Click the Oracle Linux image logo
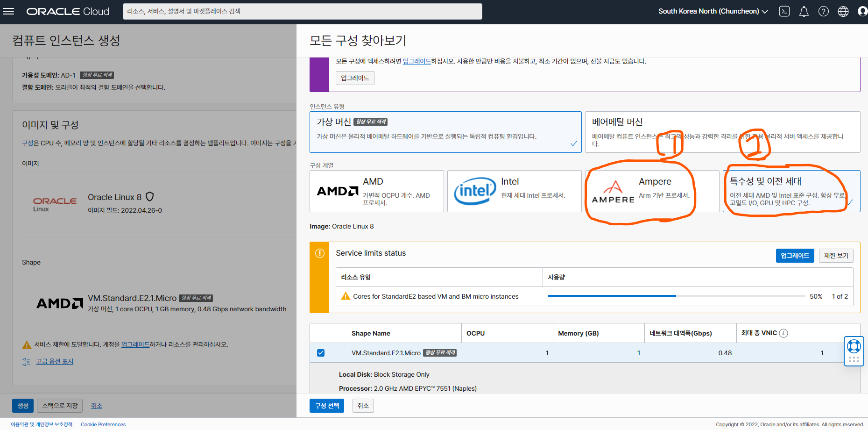 click(x=55, y=204)
